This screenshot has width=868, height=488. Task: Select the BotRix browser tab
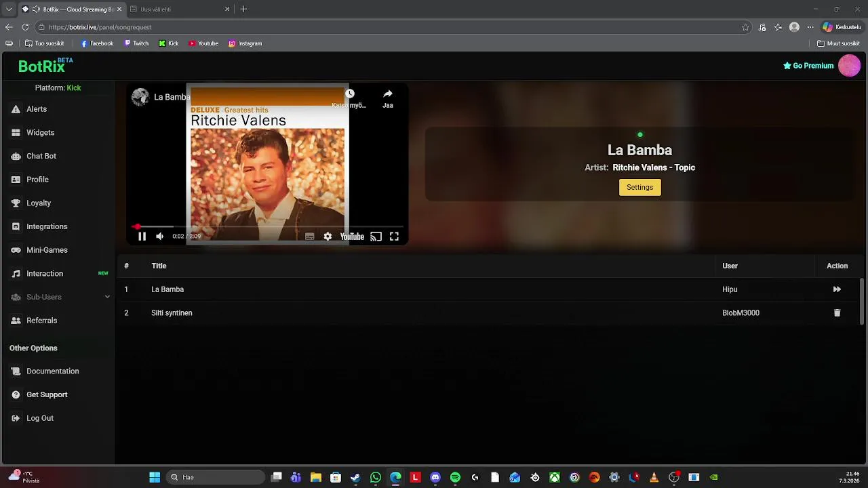[x=71, y=9]
